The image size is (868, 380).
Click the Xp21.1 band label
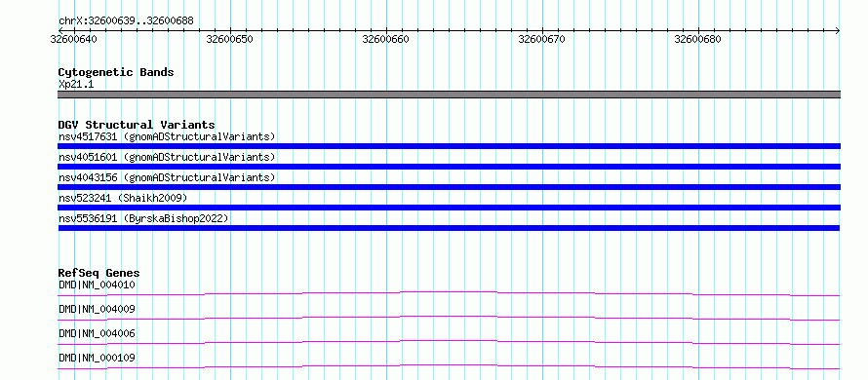click(x=76, y=84)
